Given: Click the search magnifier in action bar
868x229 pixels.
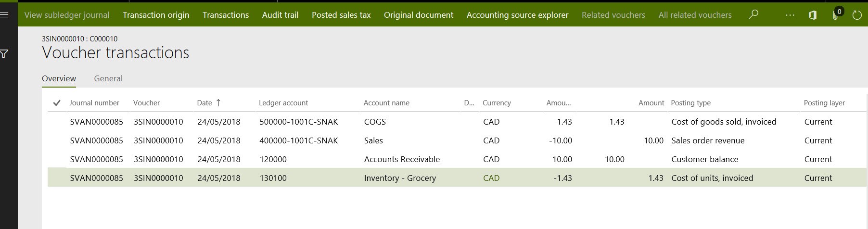Looking at the screenshot, I should pyautogui.click(x=753, y=15).
